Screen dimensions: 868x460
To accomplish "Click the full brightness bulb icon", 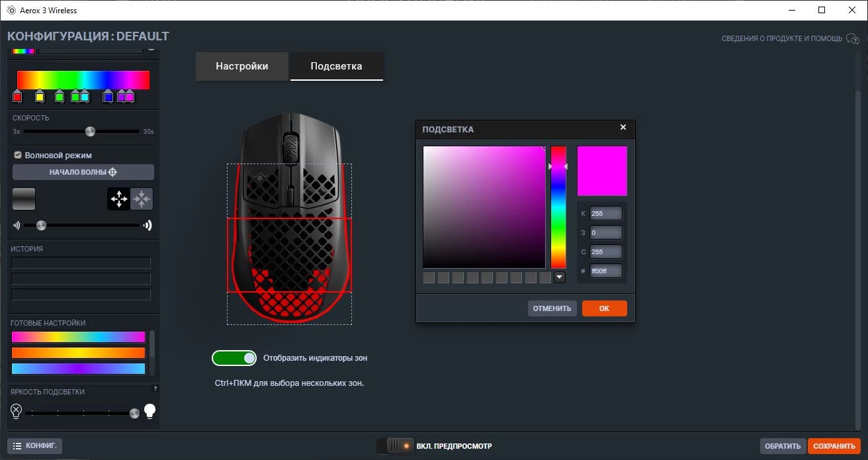I will pyautogui.click(x=150, y=411).
